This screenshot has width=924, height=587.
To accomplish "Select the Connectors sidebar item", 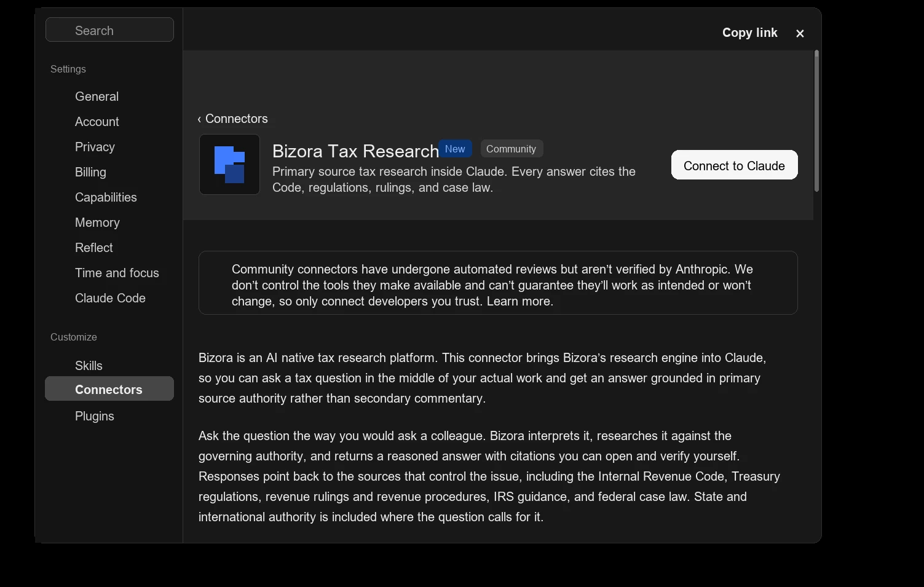I will [x=109, y=389].
